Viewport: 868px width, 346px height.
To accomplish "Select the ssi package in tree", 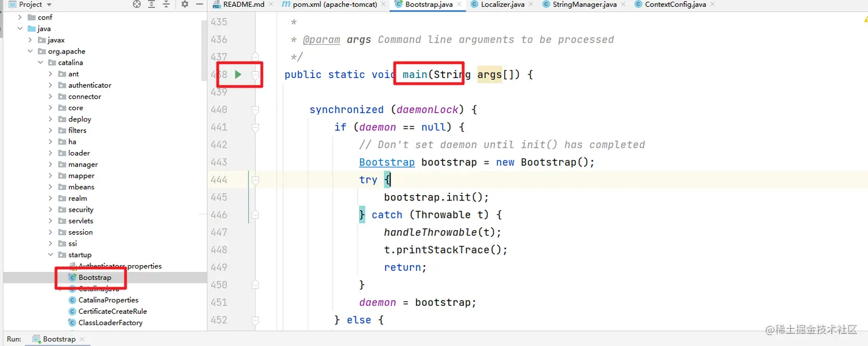I will [72, 243].
